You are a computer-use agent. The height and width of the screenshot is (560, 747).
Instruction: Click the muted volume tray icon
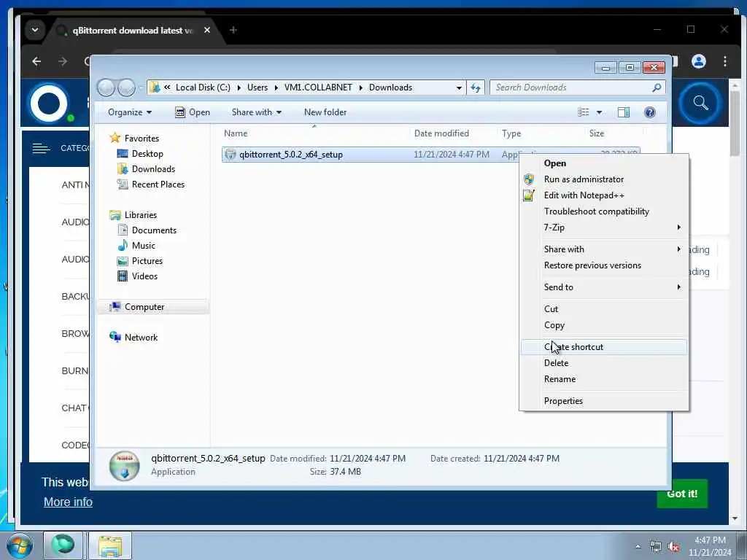(x=673, y=547)
